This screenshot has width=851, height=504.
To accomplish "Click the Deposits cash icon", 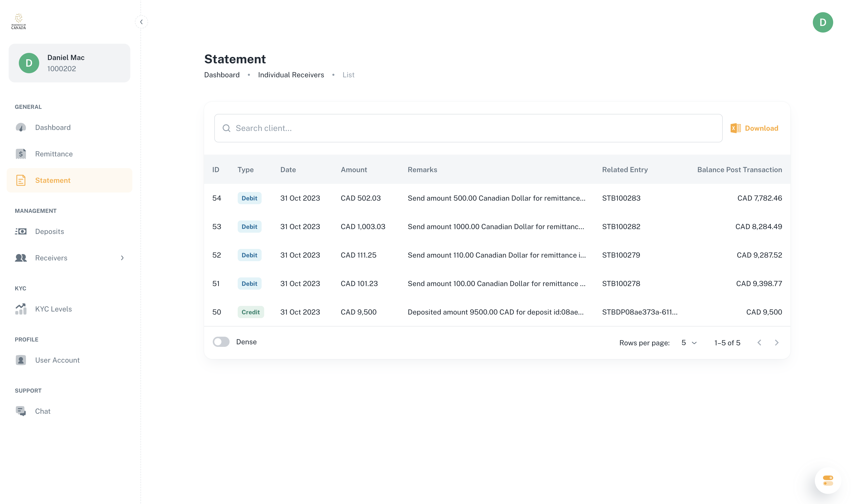I will tap(21, 231).
